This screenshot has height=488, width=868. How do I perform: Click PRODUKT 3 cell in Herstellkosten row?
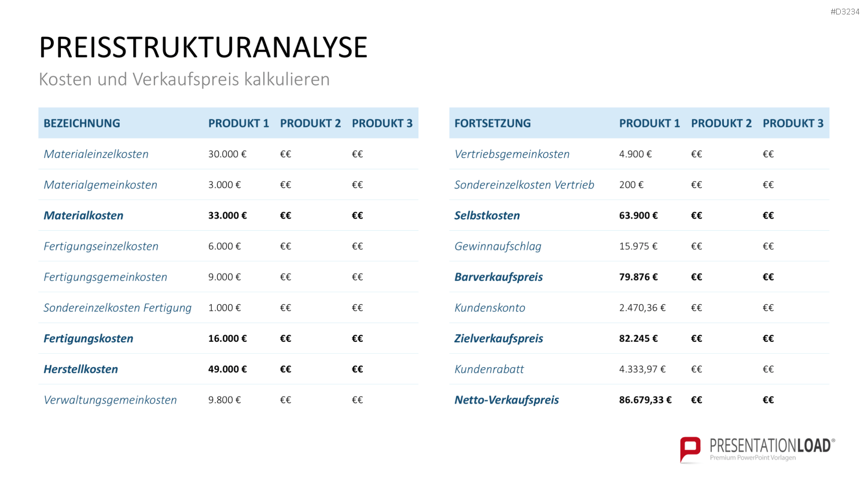coord(357,369)
